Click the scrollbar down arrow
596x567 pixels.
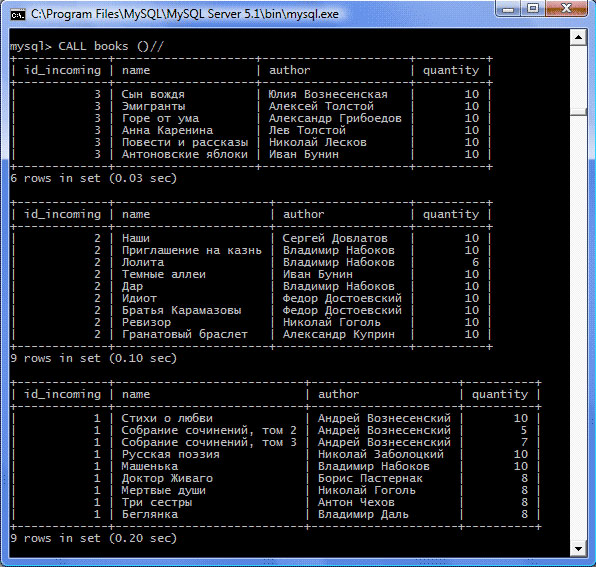578,549
